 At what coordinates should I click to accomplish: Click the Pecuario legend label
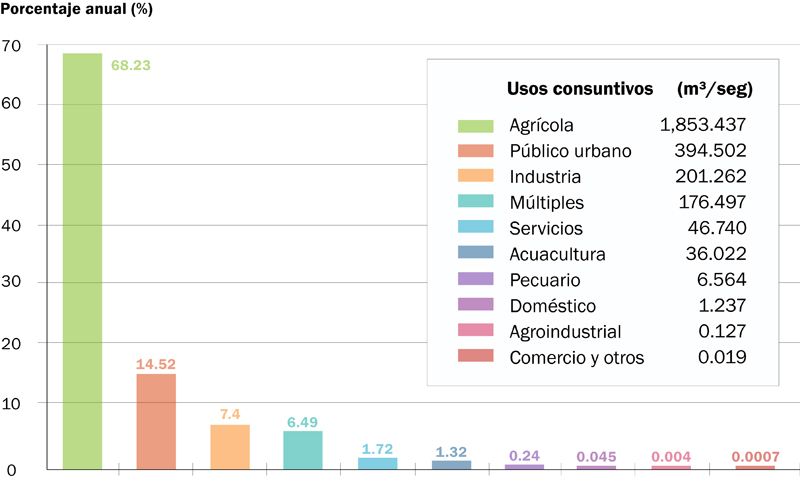[544, 281]
